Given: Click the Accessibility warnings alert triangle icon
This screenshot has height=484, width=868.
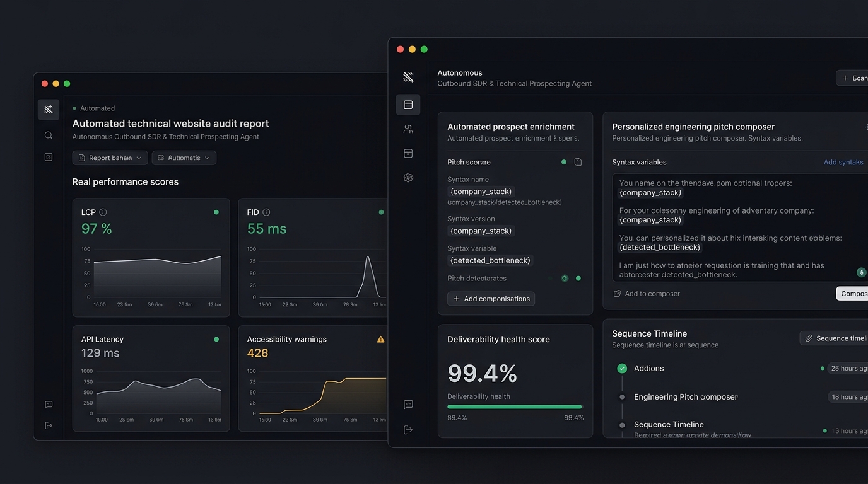Looking at the screenshot, I should point(380,339).
